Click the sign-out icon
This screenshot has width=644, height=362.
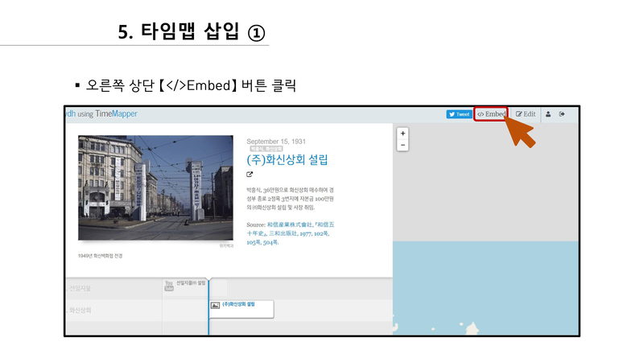pos(562,114)
